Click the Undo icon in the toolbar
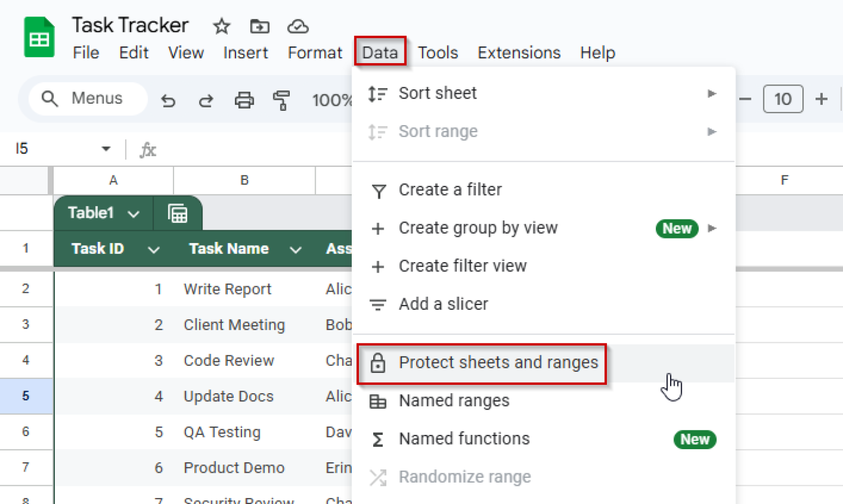Screen dimensions: 843x504 point(168,100)
